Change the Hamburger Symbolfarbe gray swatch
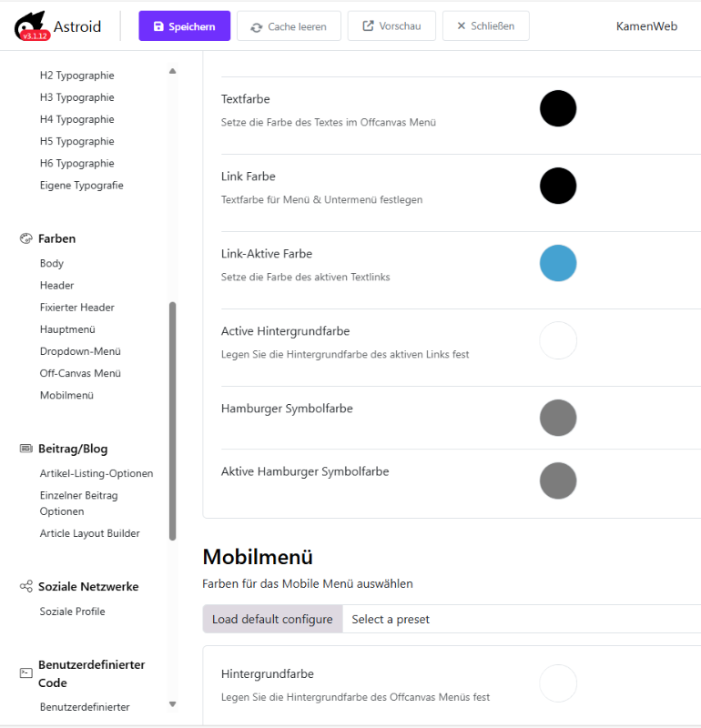 pos(558,418)
